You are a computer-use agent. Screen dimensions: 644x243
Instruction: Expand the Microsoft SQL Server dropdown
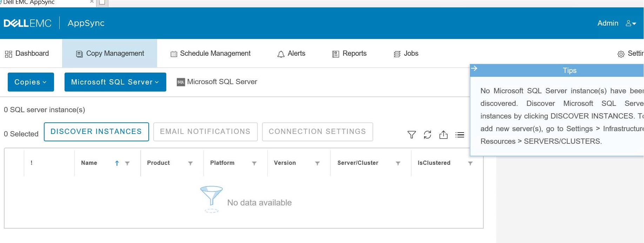(115, 82)
